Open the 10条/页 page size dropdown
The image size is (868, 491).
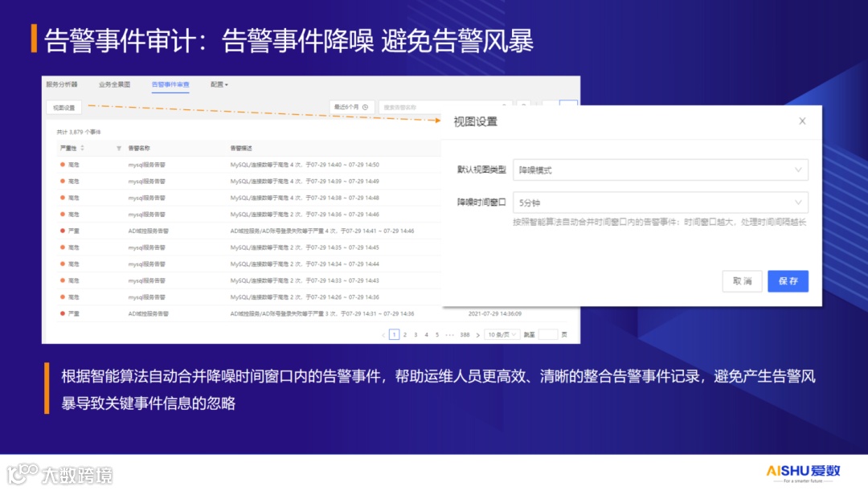(502, 335)
